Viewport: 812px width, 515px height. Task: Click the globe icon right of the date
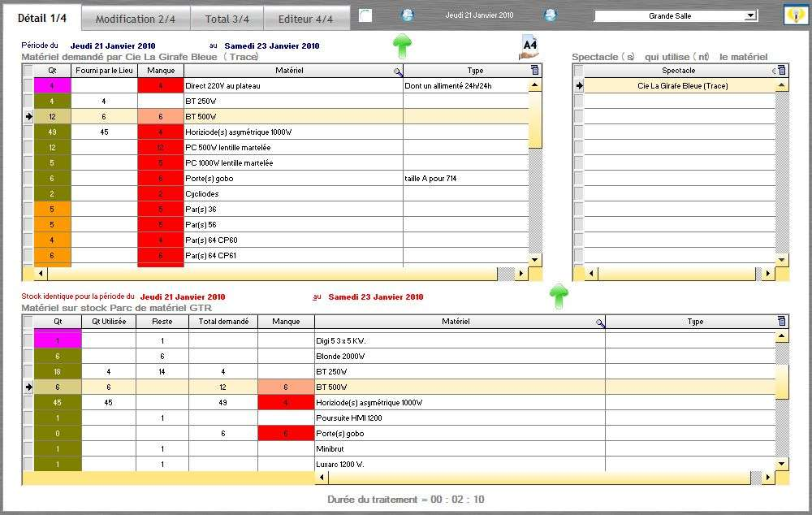(551, 15)
